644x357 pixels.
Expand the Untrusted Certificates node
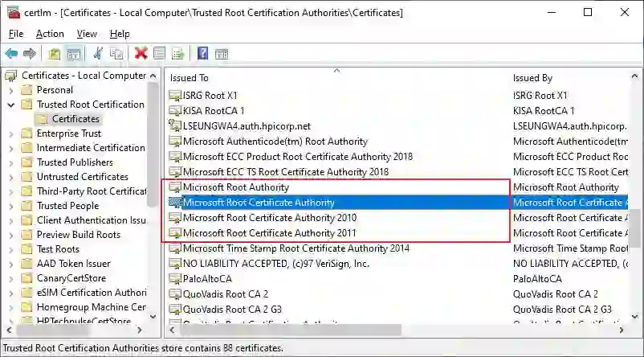[x=11, y=177]
